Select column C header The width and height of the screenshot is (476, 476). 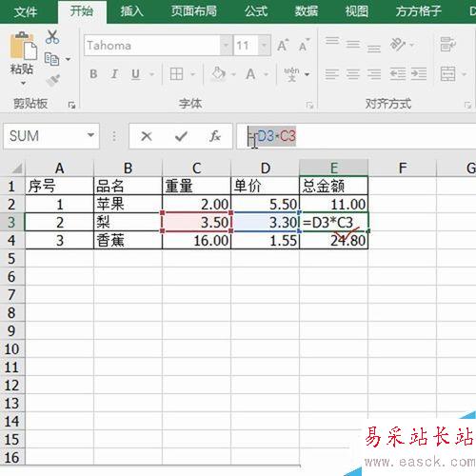click(x=196, y=169)
